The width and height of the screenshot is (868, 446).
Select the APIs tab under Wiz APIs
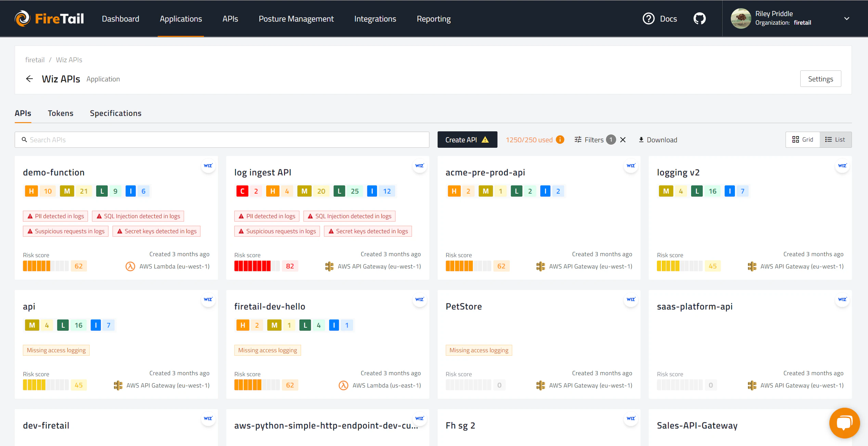coord(23,113)
